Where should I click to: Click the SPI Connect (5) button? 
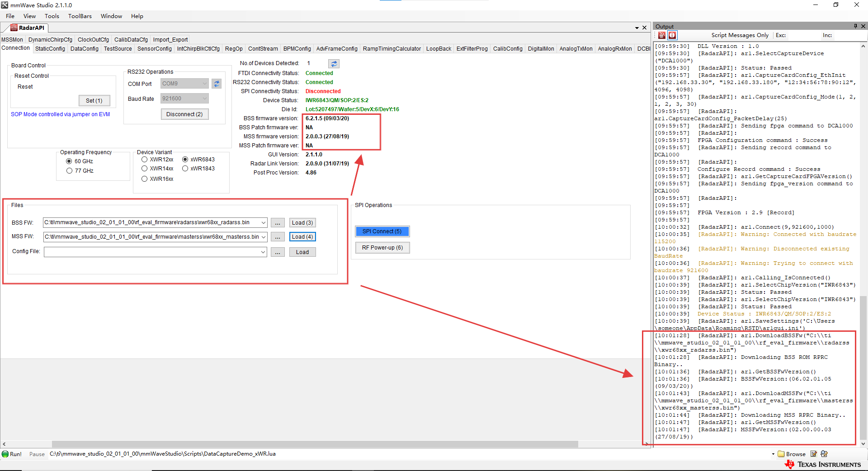[382, 231]
